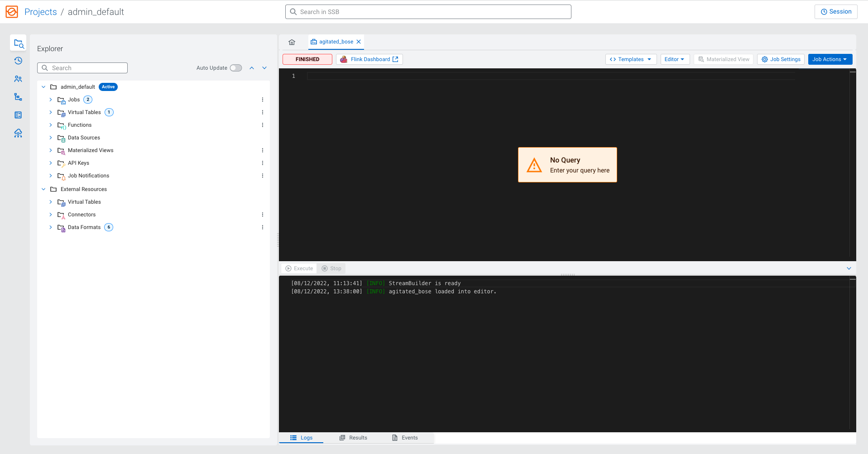868x454 pixels.
Task: Open the Explorer icon in left sidebar
Action: [18, 43]
